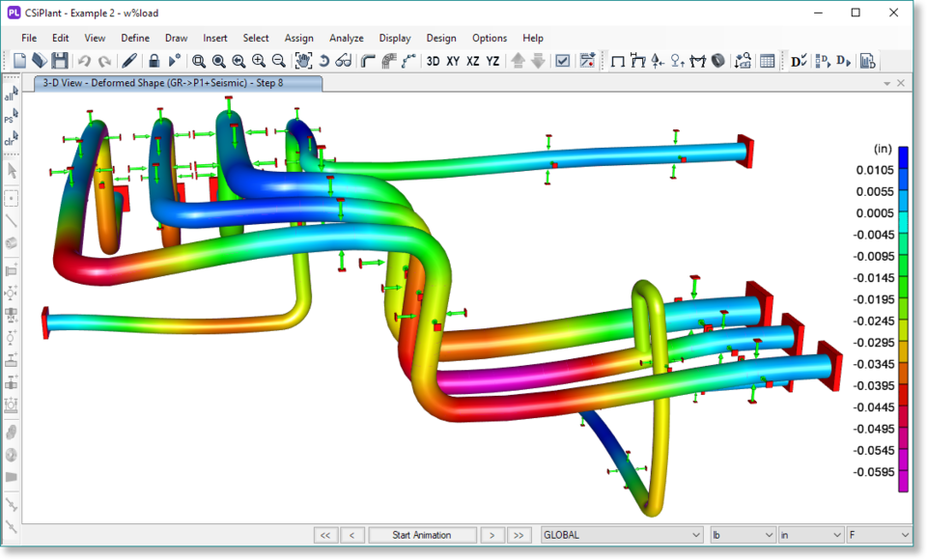Click the Save file icon
927x560 pixels.
pos(59,61)
